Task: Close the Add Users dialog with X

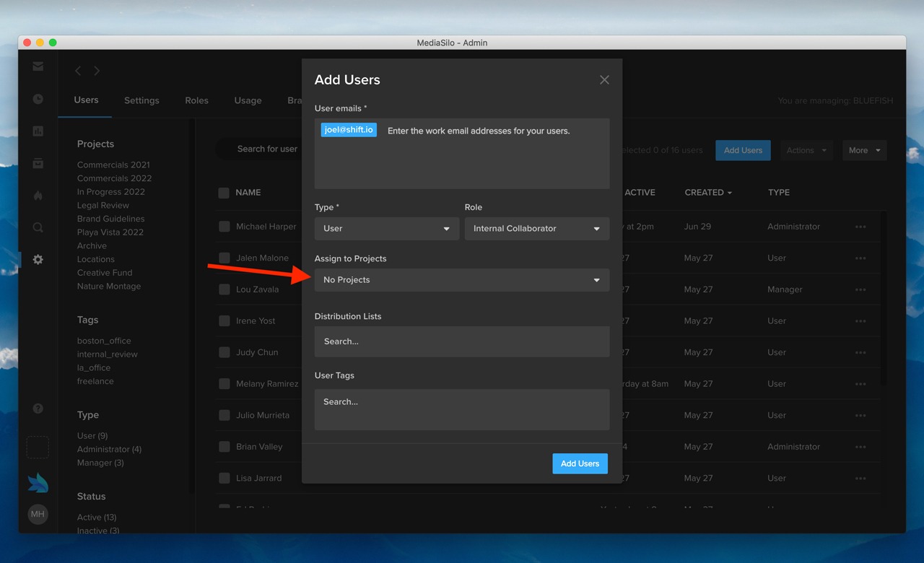Action: [x=604, y=80]
